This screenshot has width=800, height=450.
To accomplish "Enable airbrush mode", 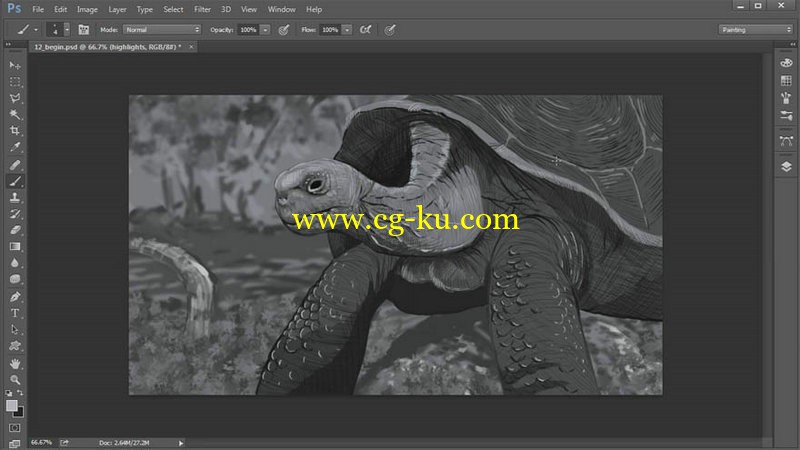I will click(365, 30).
